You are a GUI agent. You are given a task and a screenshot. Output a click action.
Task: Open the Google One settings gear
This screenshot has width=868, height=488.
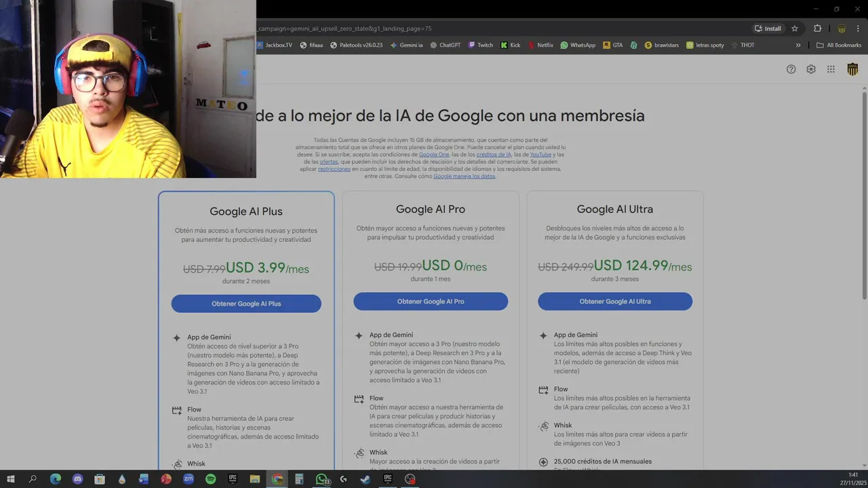pyautogui.click(x=811, y=69)
